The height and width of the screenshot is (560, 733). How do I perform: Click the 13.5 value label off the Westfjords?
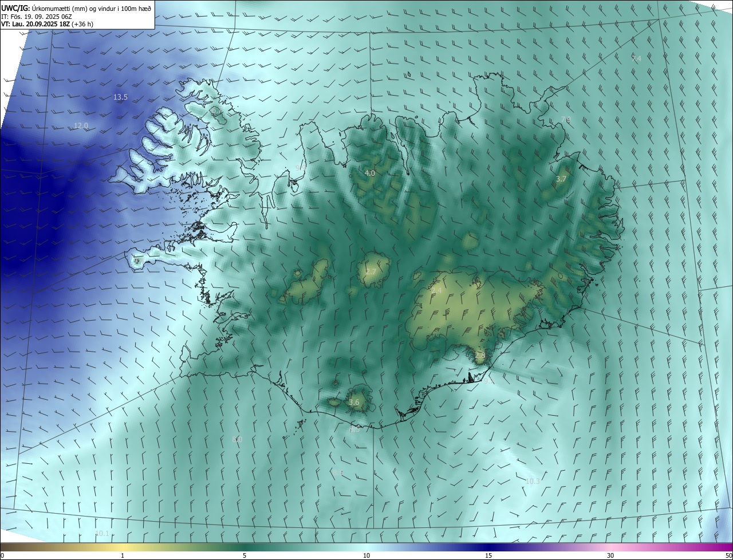point(120,97)
